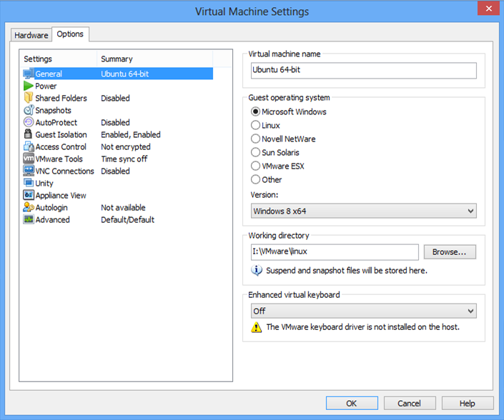Click the 'Not available' summary text
The image size is (504, 420).
(123, 208)
